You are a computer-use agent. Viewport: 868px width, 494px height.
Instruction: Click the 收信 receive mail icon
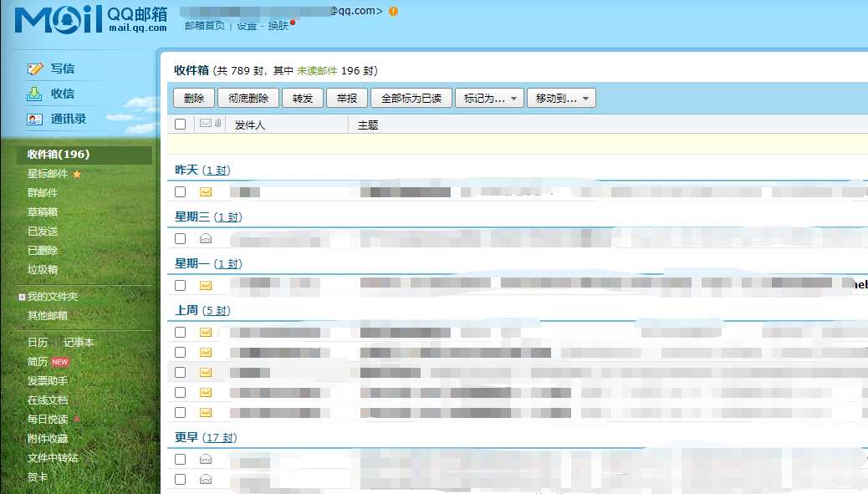35,94
